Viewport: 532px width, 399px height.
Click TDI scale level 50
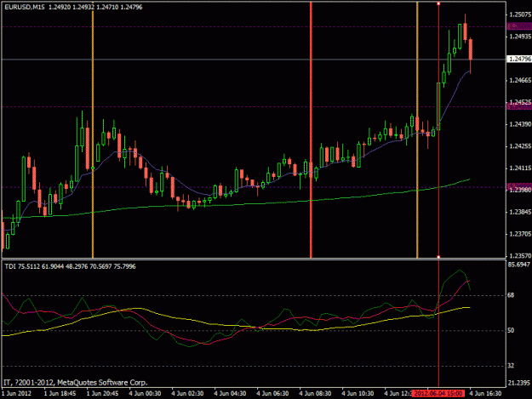(511, 331)
